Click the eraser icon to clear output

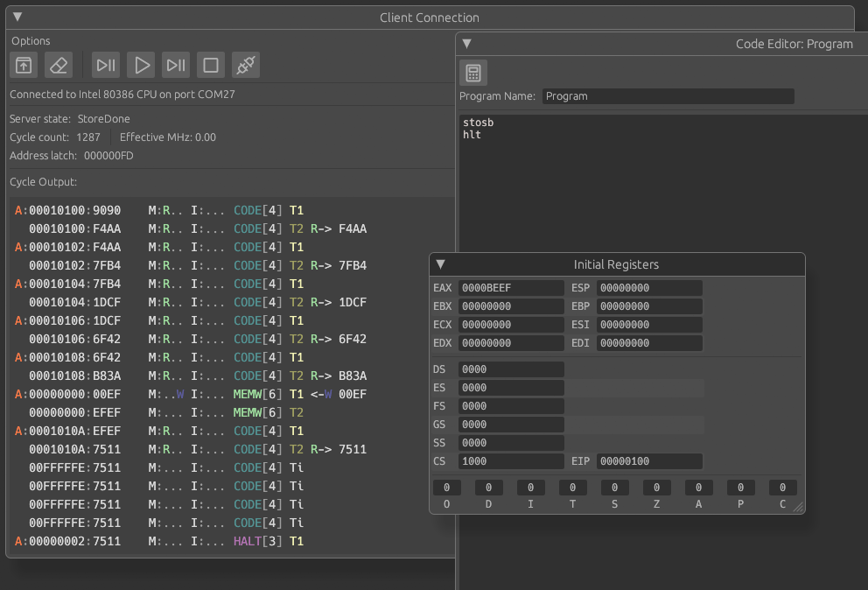pyautogui.click(x=58, y=65)
